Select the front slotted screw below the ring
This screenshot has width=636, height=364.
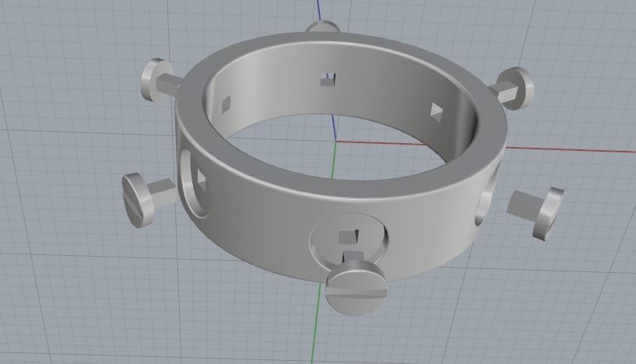coord(357,285)
